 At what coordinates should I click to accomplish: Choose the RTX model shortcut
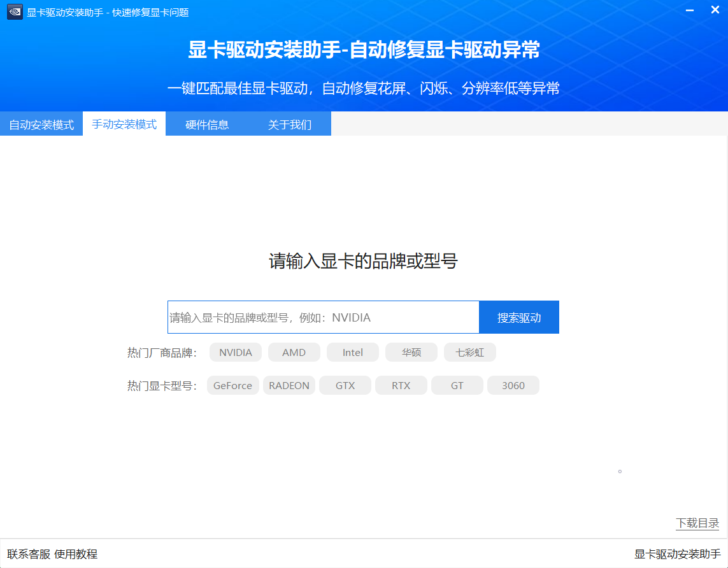click(401, 385)
